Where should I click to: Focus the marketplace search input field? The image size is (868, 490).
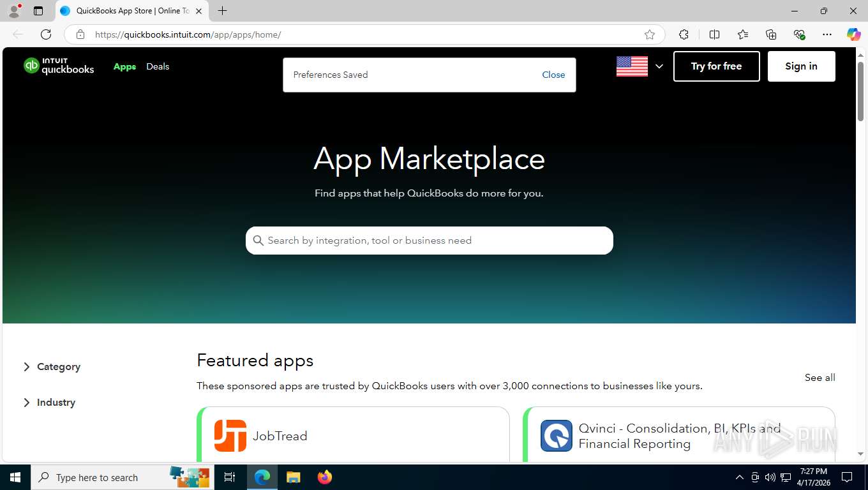(430, 241)
